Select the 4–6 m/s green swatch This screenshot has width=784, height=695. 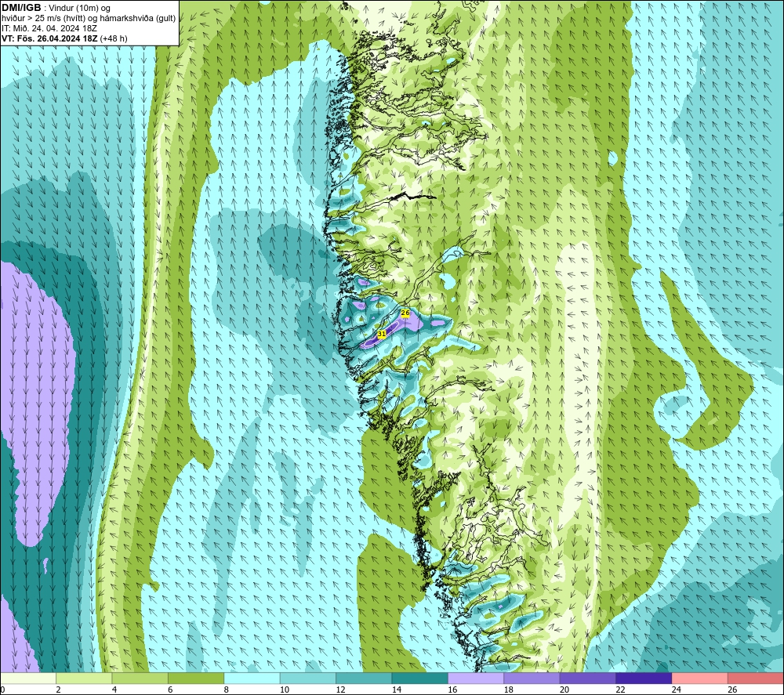pyautogui.click(x=140, y=678)
